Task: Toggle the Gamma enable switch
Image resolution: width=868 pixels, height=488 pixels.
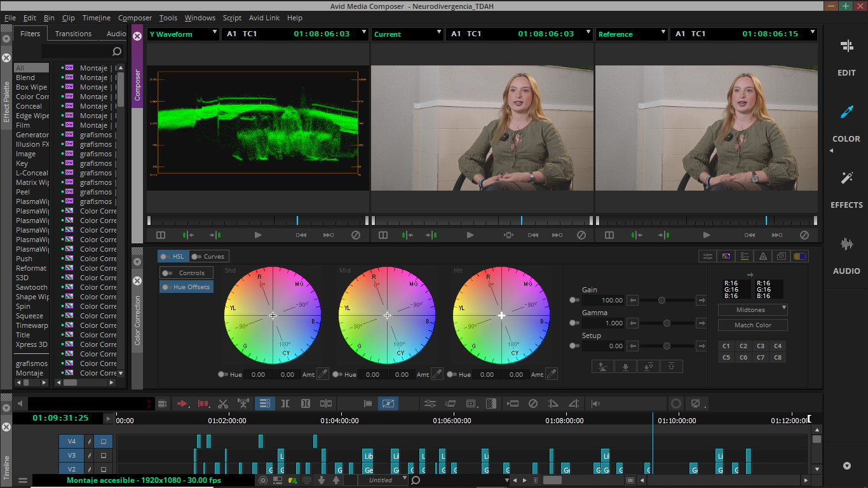Action: click(574, 323)
